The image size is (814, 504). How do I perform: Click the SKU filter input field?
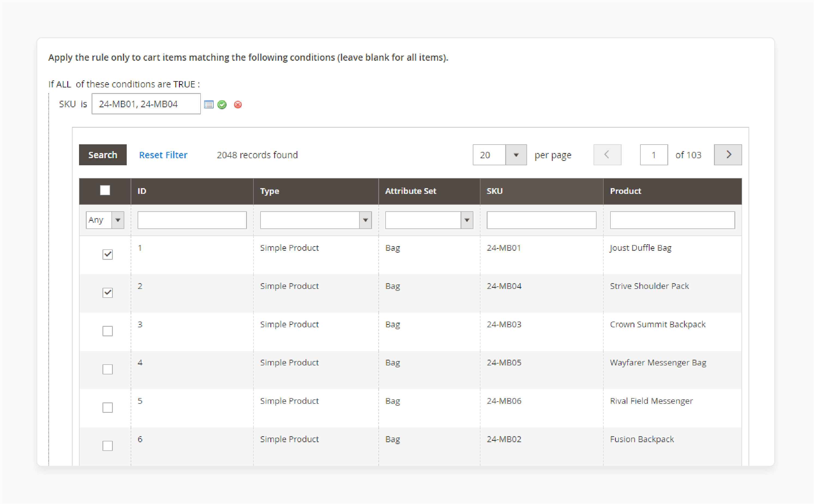pos(541,220)
